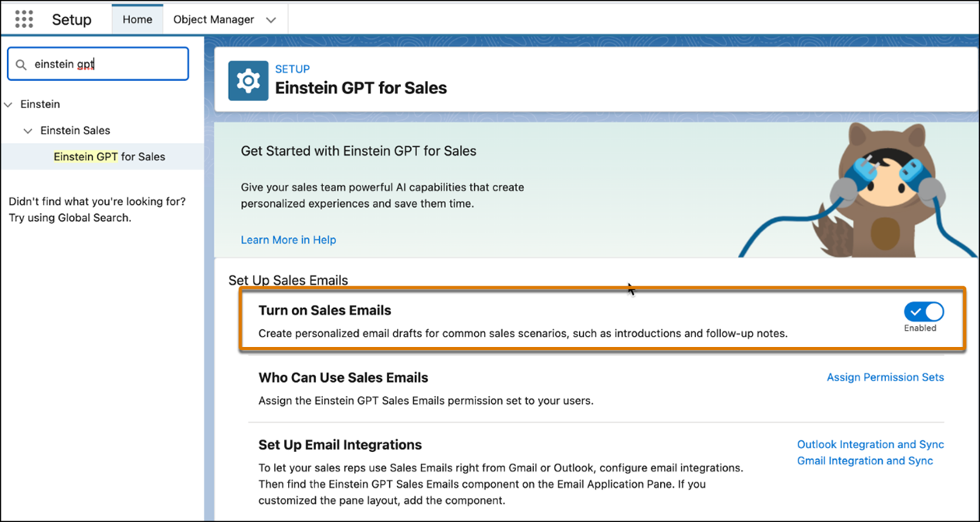Click the magnifying glass in Quick Find
The height and width of the screenshot is (522, 980).
[21, 63]
